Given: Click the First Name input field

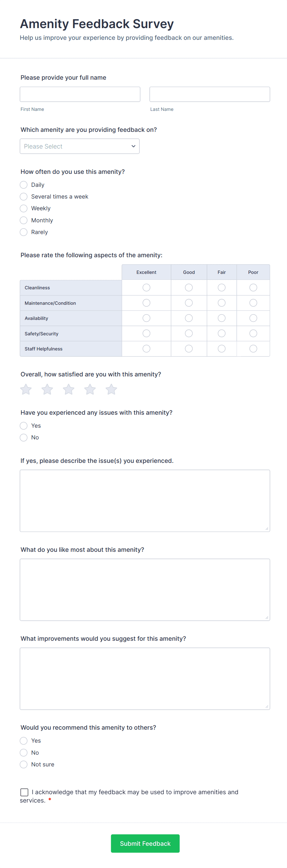Looking at the screenshot, I should point(80,94).
